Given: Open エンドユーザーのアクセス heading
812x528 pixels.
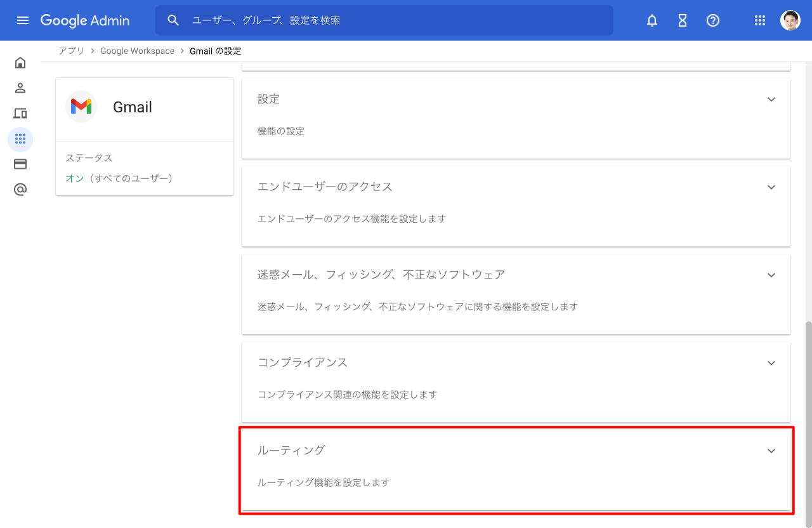Looking at the screenshot, I should 325,187.
